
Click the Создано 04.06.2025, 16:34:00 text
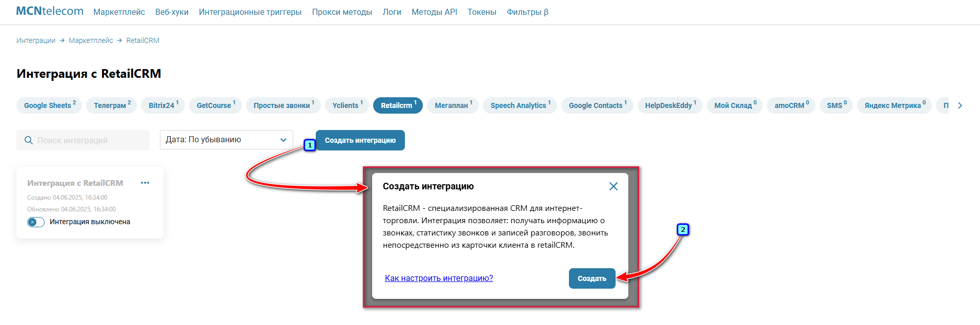coord(67,197)
